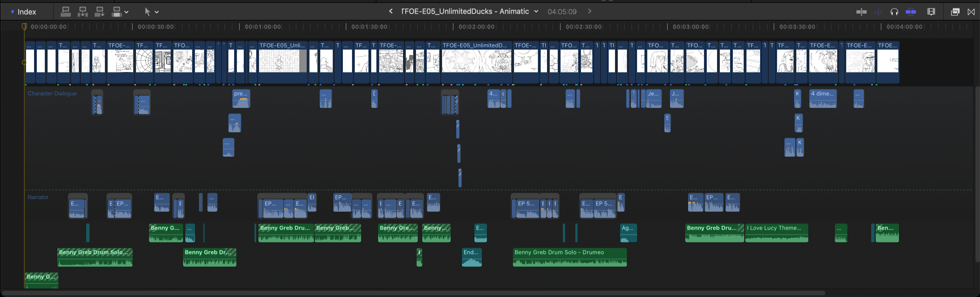
Task: Click the Overwrite clip edit icon
Action: click(x=117, y=11)
